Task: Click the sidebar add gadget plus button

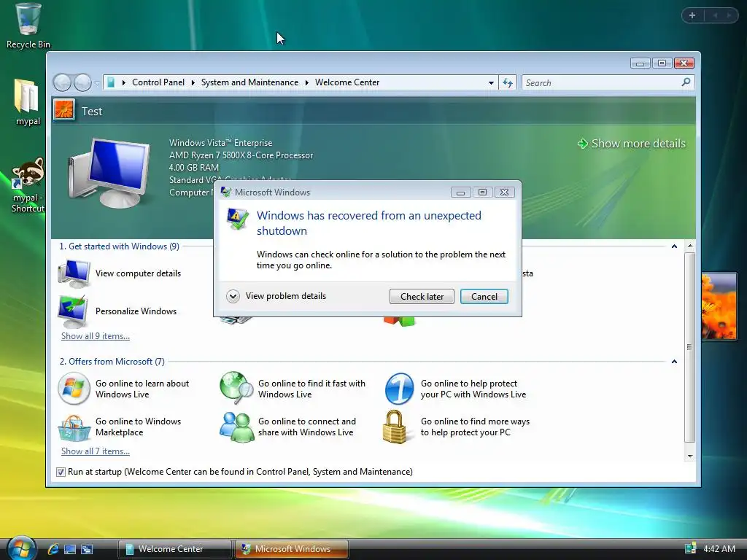Action: (x=692, y=15)
